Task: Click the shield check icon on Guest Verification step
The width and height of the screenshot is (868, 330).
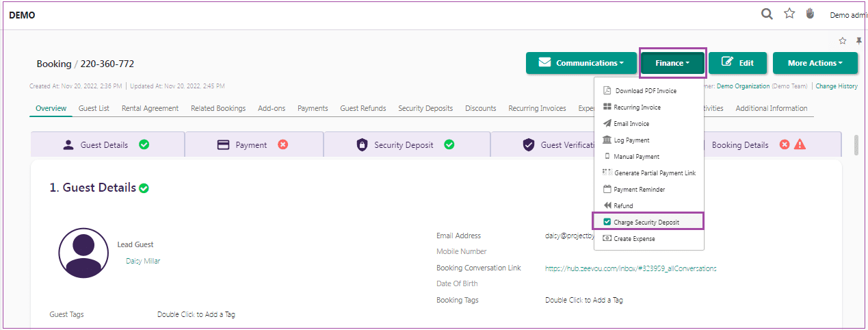Action: click(528, 145)
